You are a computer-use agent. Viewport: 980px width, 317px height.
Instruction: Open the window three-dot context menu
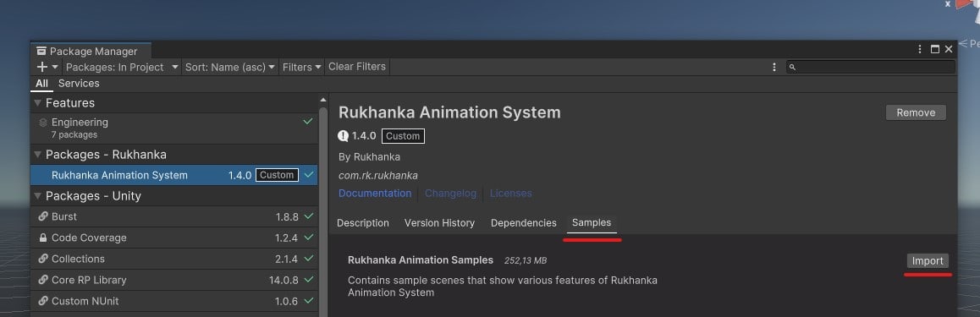(x=920, y=49)
